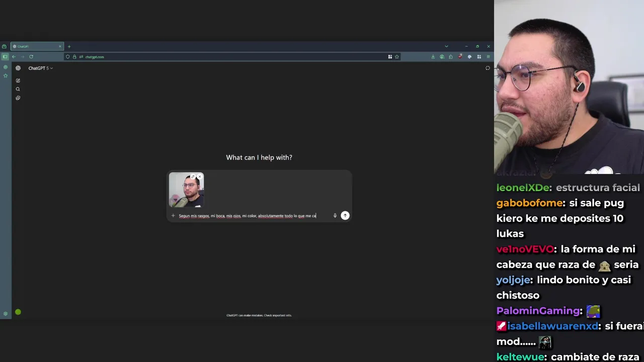Bookmark this page with star icon
The height and width of the screenshot is (362, 644).
[x=396, y=57]
